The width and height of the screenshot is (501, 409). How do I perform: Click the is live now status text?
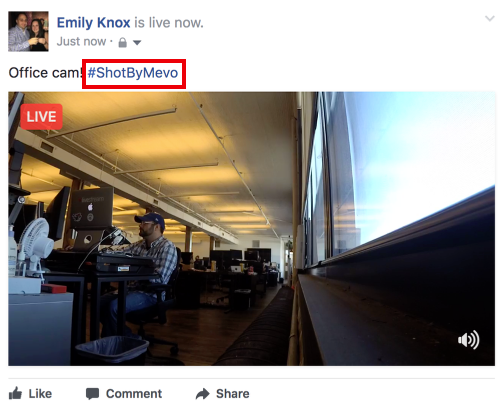(169, 23)
